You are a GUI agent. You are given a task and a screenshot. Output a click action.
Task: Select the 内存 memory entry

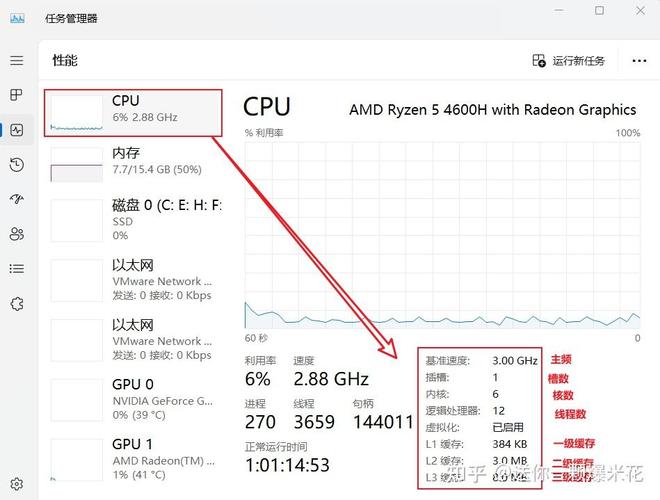133,161
